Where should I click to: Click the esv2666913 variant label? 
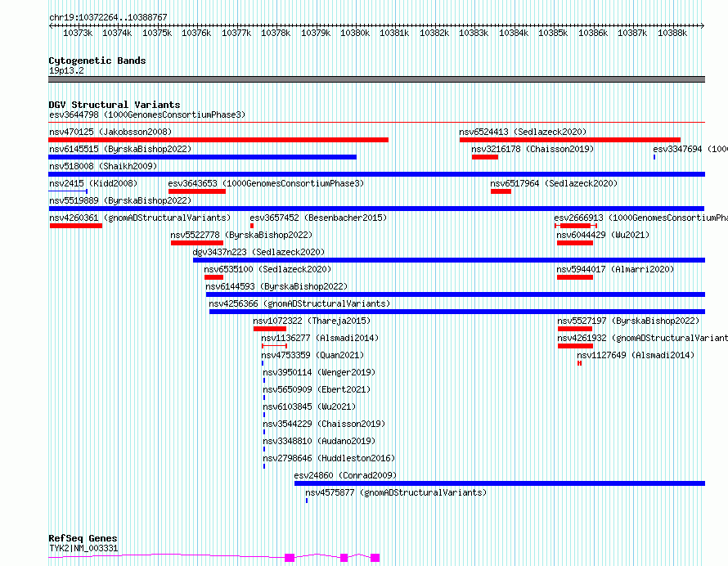pyautogui.click(x=640, y=218)
